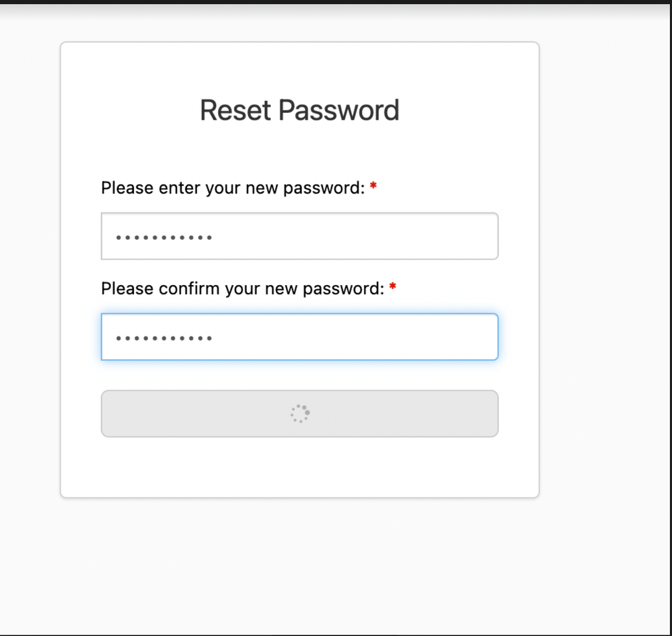Click the loading spinner icon
672x636 pixels.
(x=300, y=413)
